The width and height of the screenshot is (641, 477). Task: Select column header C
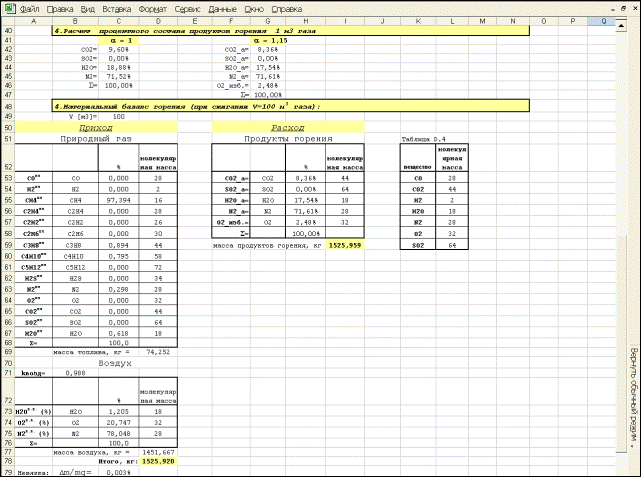coord(119,21)
